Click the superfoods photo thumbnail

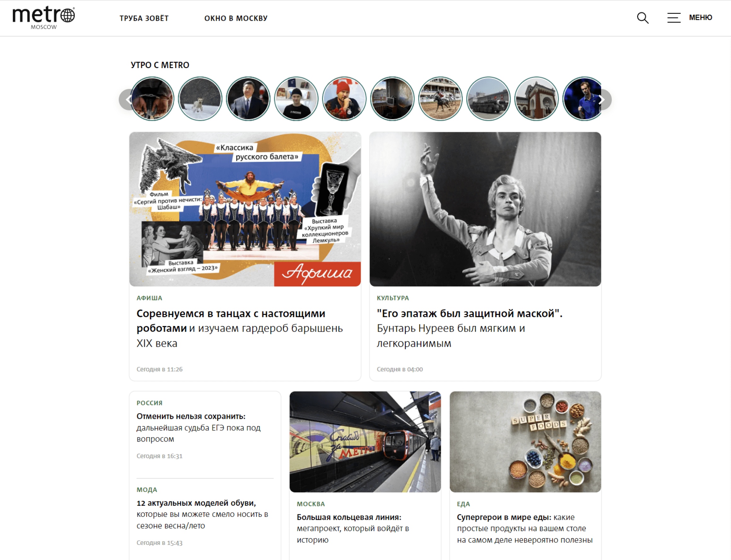coord(525,442)
